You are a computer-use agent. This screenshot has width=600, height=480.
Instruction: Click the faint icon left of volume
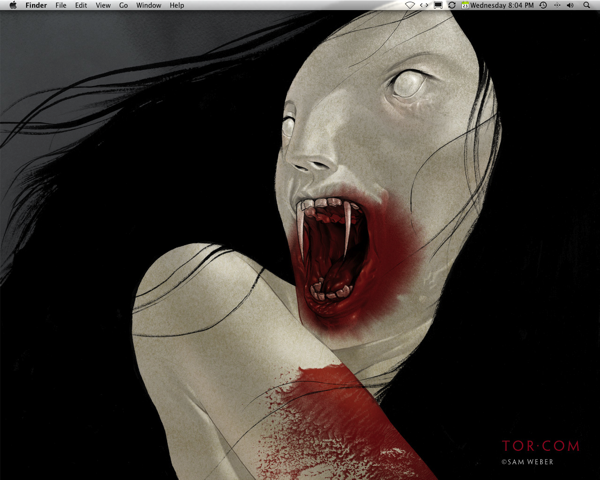pos(557,5)
